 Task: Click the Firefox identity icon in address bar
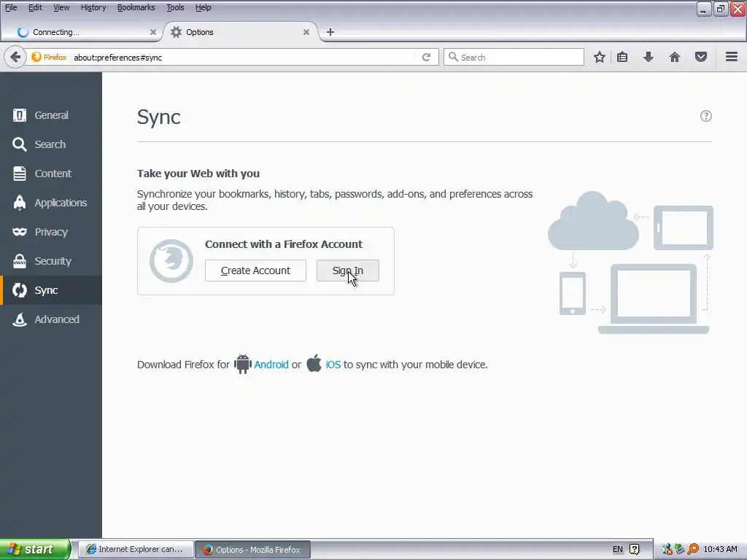tap(36, 57)
